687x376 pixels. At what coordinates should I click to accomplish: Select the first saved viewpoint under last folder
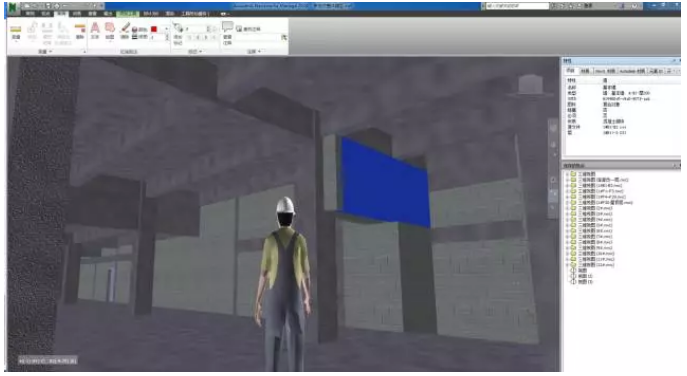(x=582, y=270)
